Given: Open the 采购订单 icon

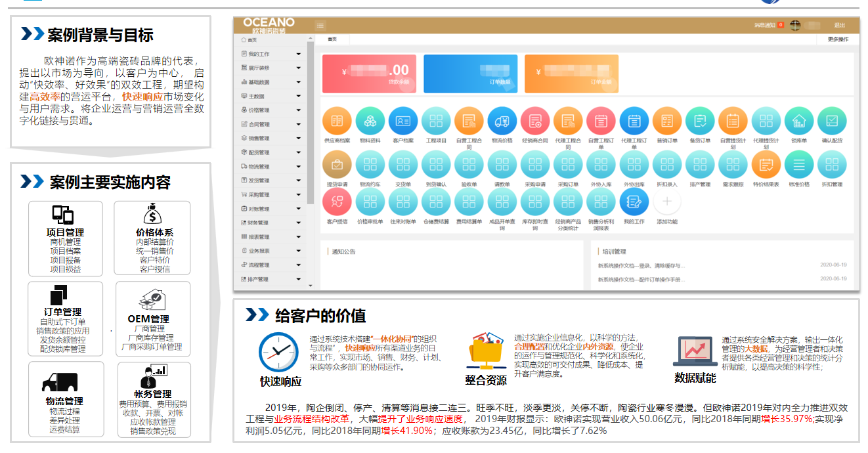Looking at the screenshot, I should (568, 165).
